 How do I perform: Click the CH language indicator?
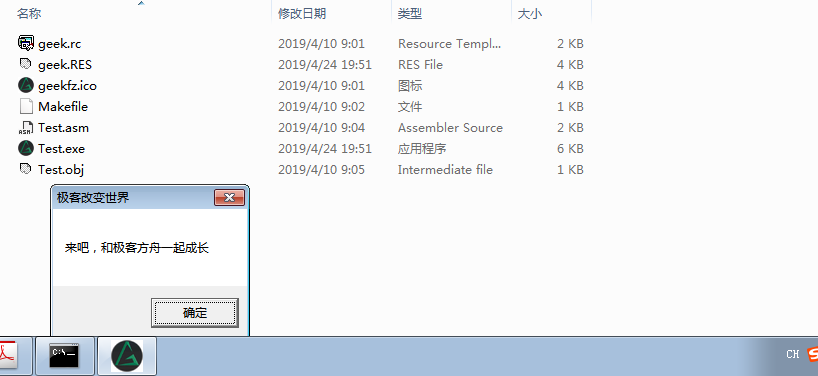[792, 355]
